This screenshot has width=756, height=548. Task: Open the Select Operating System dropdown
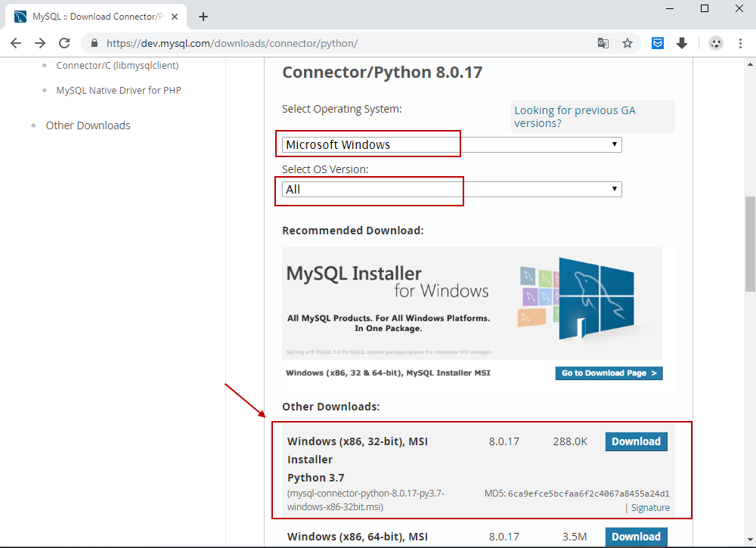[x=452, y=144]
